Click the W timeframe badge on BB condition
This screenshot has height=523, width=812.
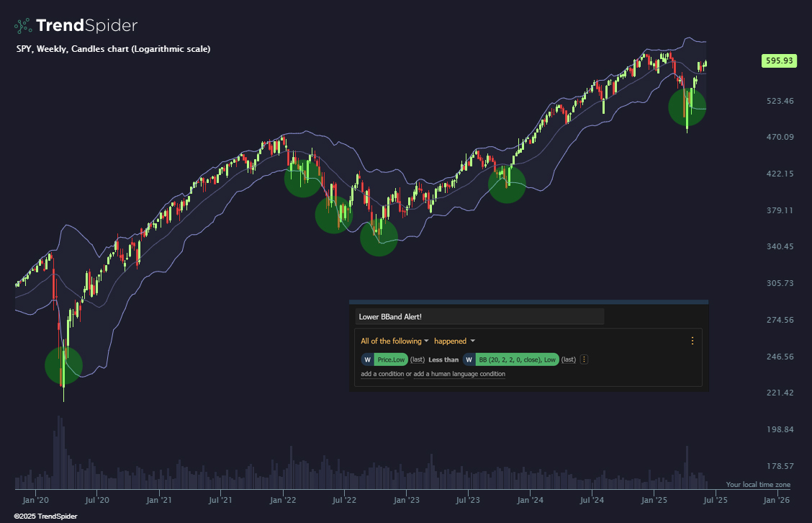469,359
